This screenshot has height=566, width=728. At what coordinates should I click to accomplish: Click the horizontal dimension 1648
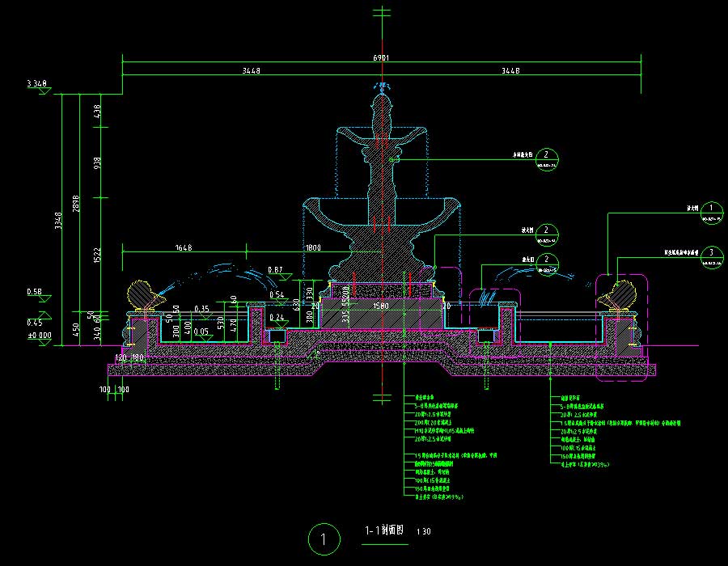tap(184, 247)
